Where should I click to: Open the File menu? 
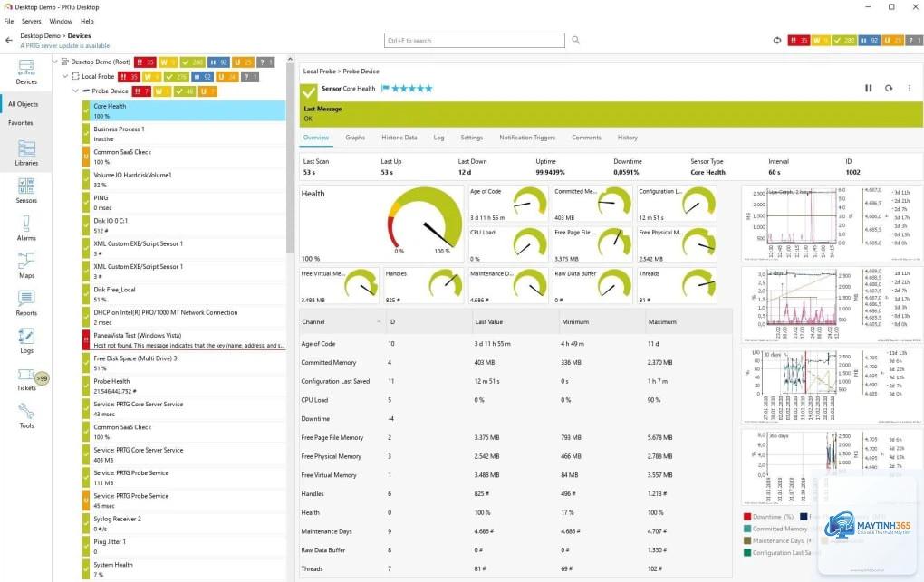[9, 21]
